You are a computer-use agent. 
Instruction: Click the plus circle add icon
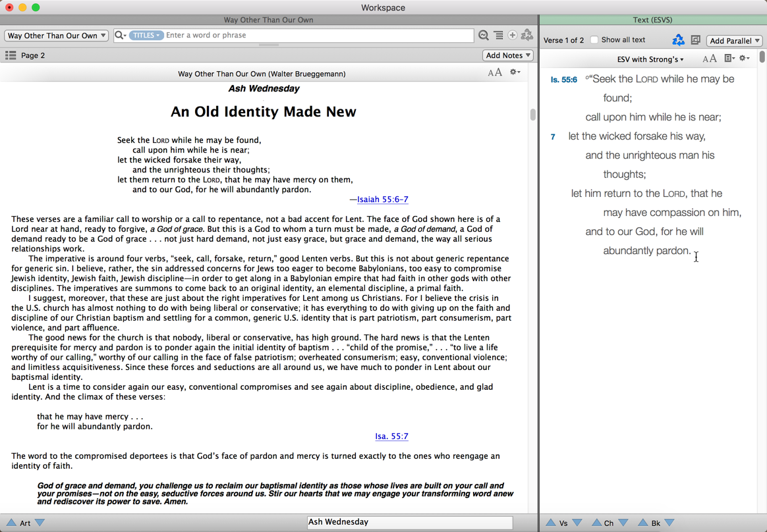(512, 35)
